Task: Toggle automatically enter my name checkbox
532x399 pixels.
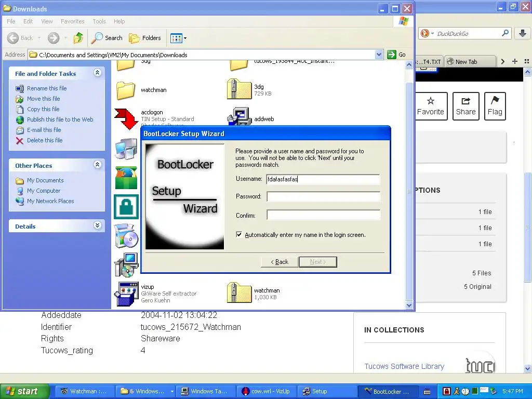Action: point(239,234)
